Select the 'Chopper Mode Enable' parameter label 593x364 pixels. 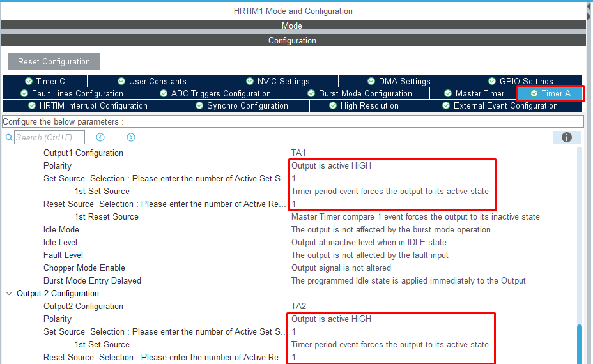point(84,268)
